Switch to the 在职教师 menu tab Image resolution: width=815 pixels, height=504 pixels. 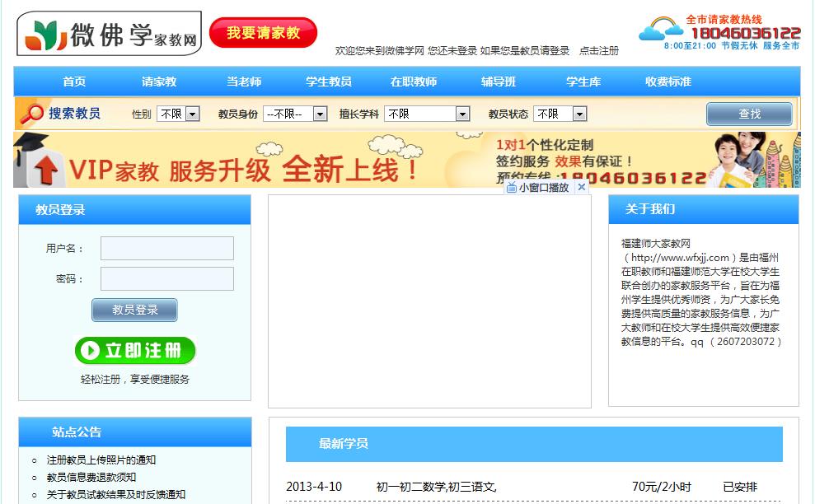pos(415,82)
